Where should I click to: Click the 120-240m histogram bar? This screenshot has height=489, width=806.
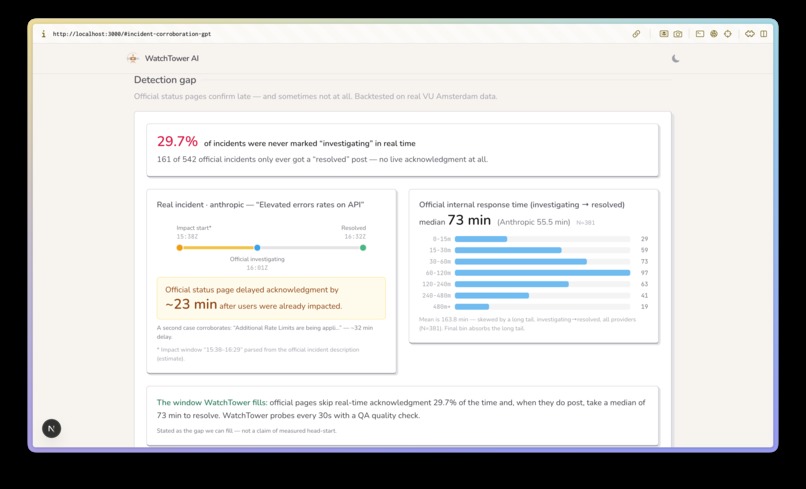512,284
